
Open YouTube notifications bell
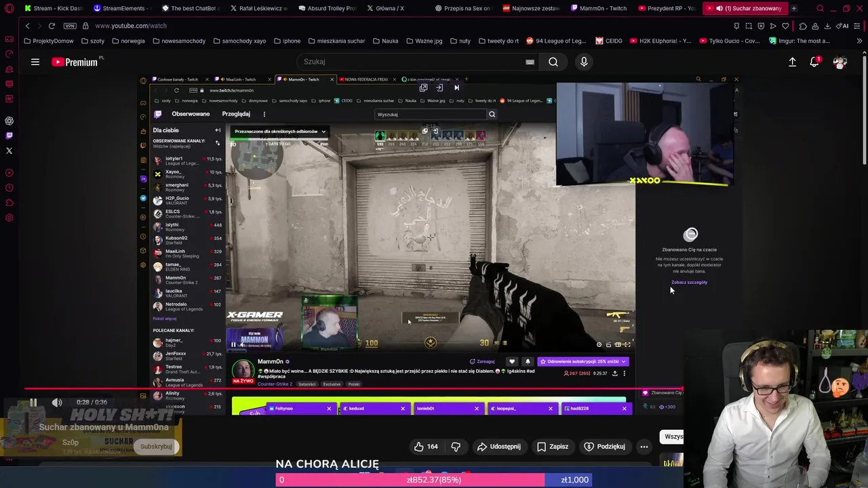pos(814,62)
